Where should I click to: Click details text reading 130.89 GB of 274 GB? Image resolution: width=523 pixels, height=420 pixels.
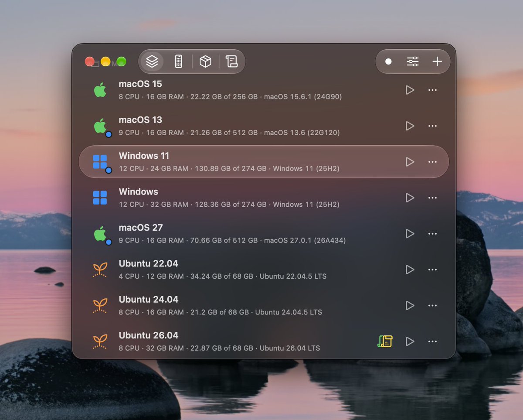228,168
